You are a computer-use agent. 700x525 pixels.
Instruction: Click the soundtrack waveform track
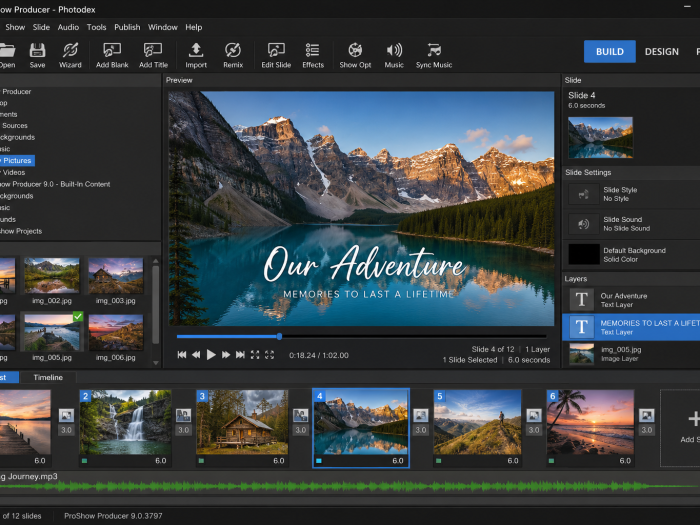[x=350, y=487]
